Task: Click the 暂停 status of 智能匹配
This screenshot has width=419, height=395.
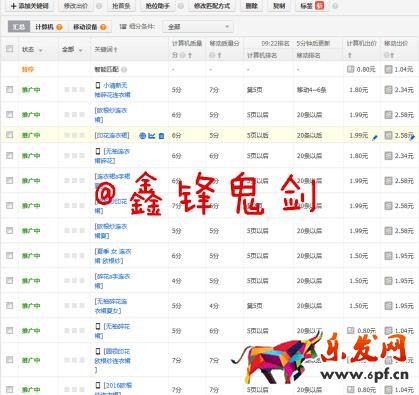Action: (28, 69)
